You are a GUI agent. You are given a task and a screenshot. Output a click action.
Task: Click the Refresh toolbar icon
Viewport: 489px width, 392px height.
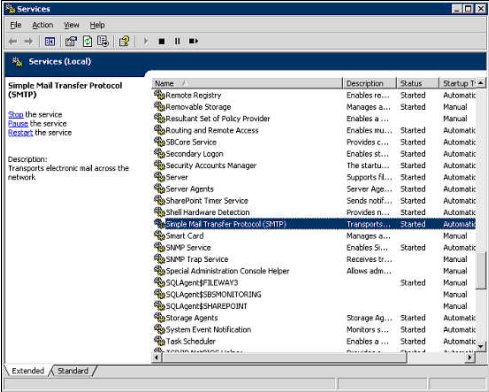tap(87, 41)
